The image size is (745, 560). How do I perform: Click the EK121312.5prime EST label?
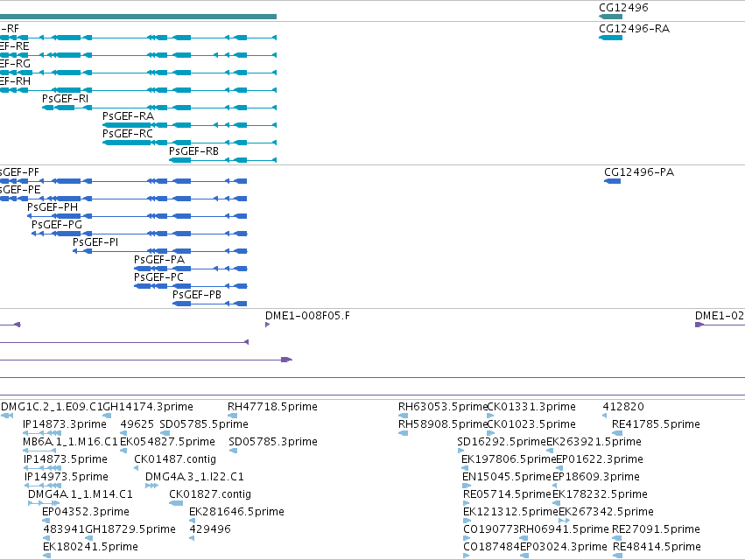point(510,512)
